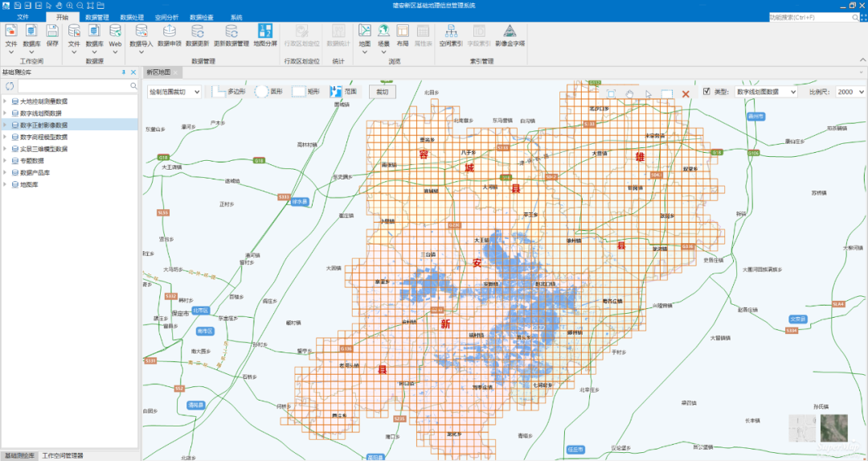
Task: Switch to the 空间分析 ribbon tab
Action: [x=167, y=17]
